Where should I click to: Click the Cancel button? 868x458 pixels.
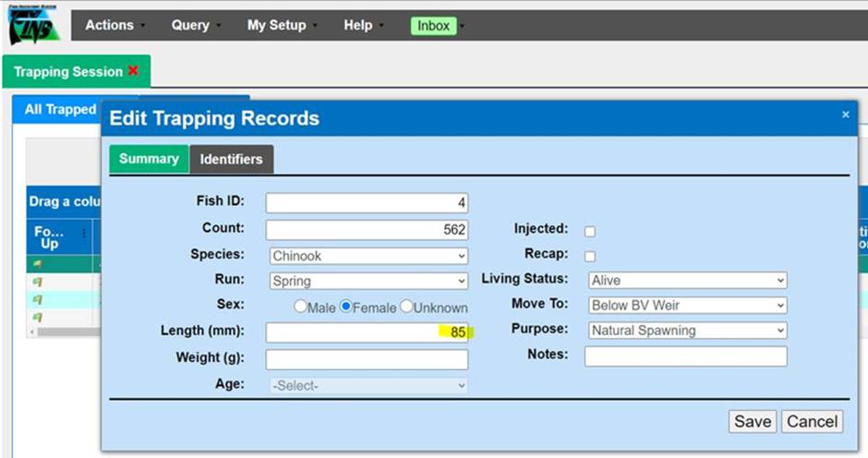pyautogui.click(x=812, y=421)
